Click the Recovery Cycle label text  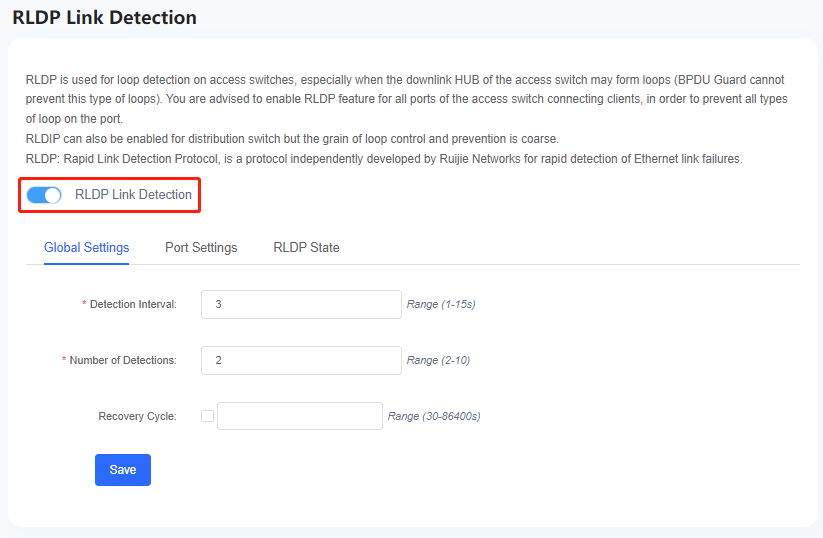coord(138,416)
